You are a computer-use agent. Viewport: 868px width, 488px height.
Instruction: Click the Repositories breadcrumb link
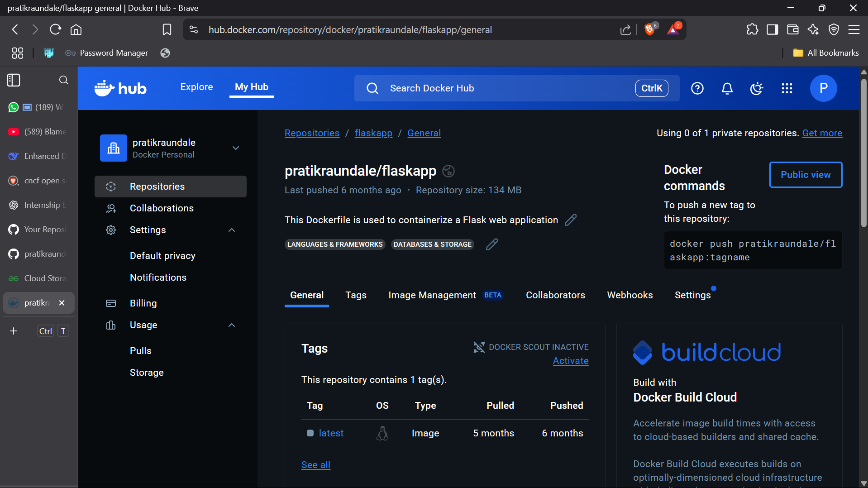click(x=312, y=133)
